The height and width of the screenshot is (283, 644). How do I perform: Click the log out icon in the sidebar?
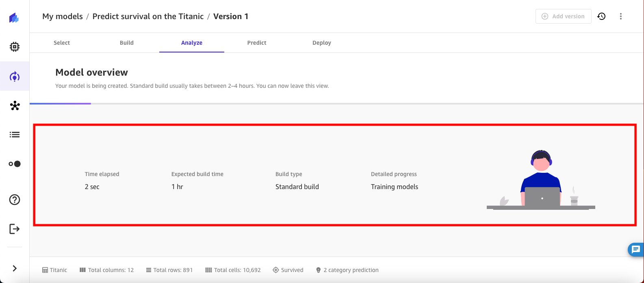pos(15,229)
